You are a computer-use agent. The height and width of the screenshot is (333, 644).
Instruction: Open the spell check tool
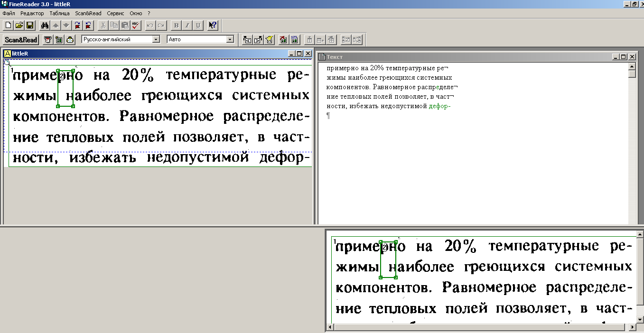point(136,25)
